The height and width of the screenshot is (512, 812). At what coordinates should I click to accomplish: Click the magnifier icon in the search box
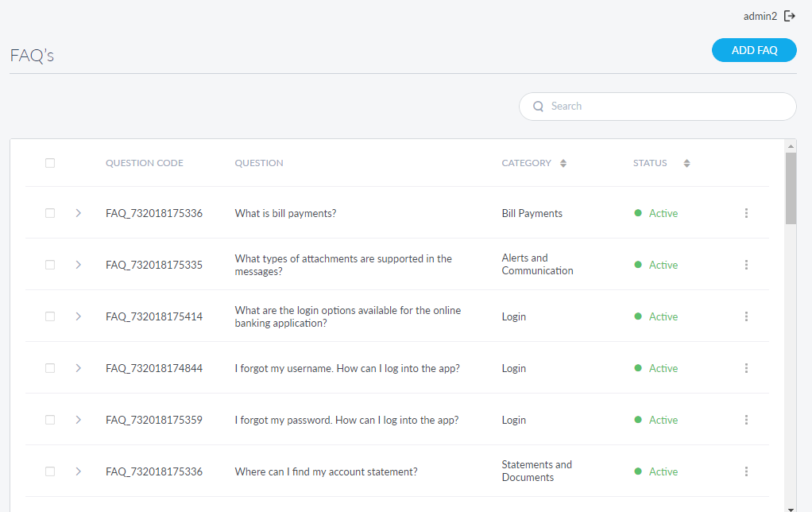pyautogui.click(x=539, y=107)
